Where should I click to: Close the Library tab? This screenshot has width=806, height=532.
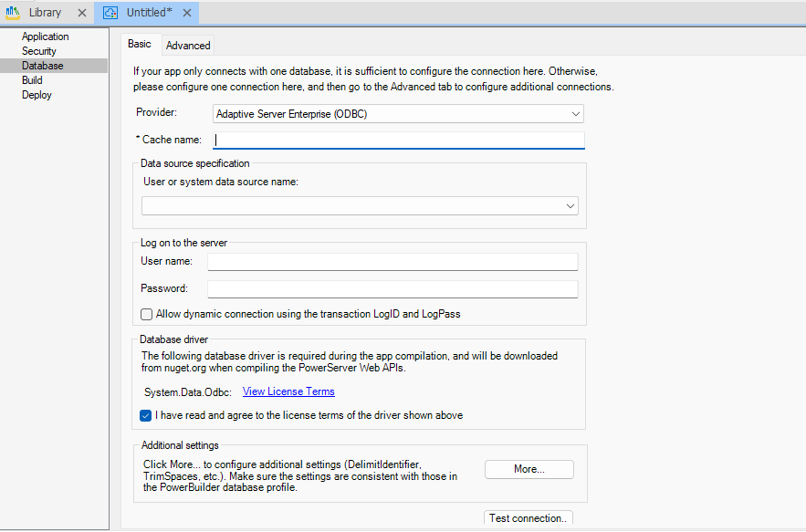click(81, 13)
